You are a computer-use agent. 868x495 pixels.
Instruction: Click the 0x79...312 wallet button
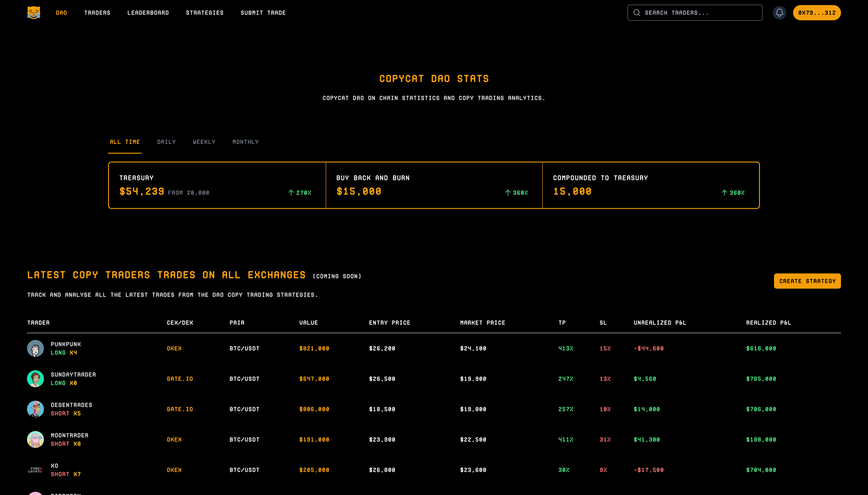point(817,13)
